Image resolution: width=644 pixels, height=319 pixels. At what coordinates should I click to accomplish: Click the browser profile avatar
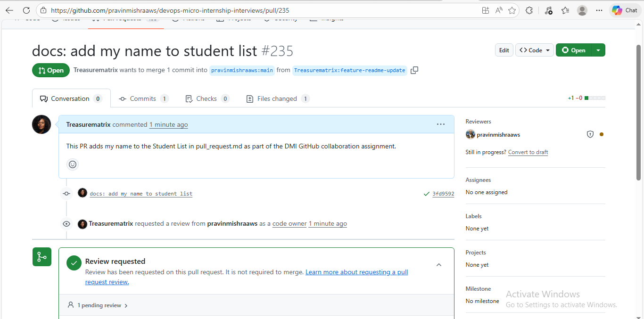(x=582, y=10)
